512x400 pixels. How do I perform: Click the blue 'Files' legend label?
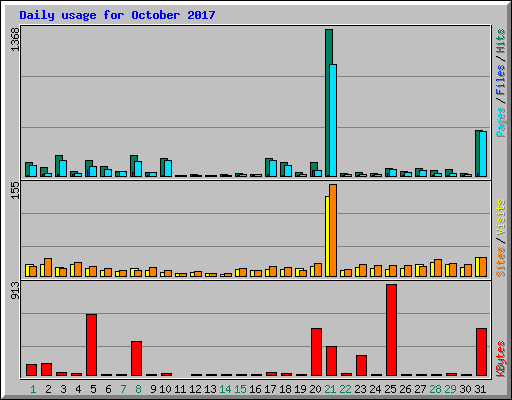point(501,80)
